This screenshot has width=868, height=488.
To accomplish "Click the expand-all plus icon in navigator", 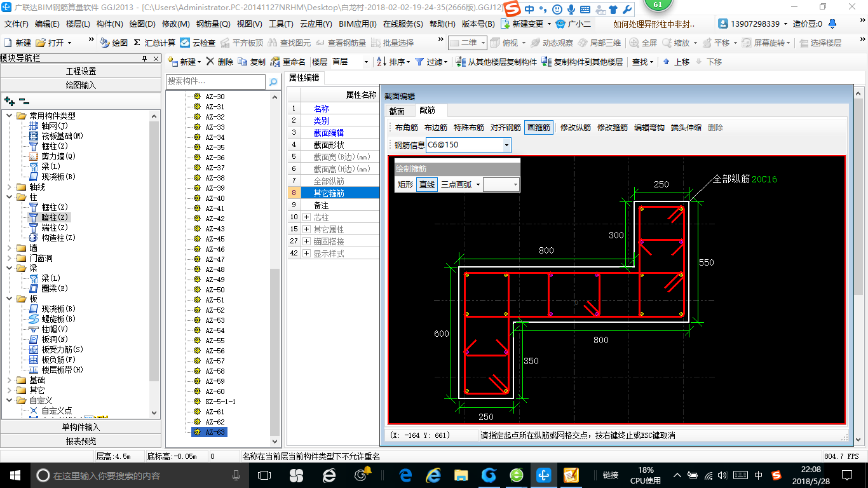I will pyautogui.click(x=9, y=100).
